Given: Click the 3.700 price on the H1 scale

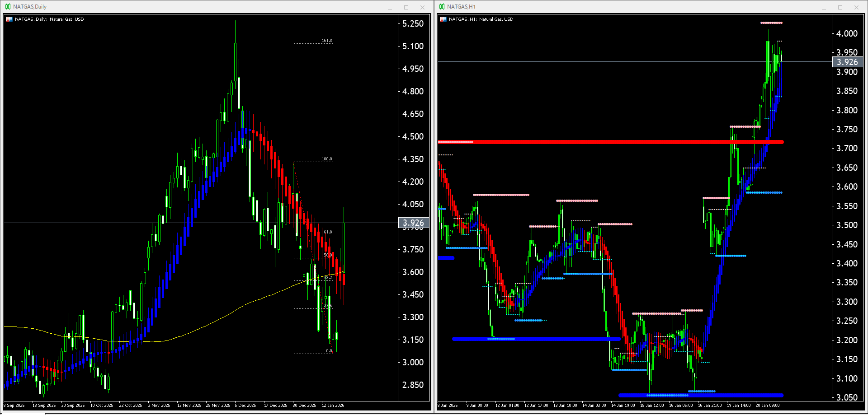Looking at the screenshot, I should point(847,148).
